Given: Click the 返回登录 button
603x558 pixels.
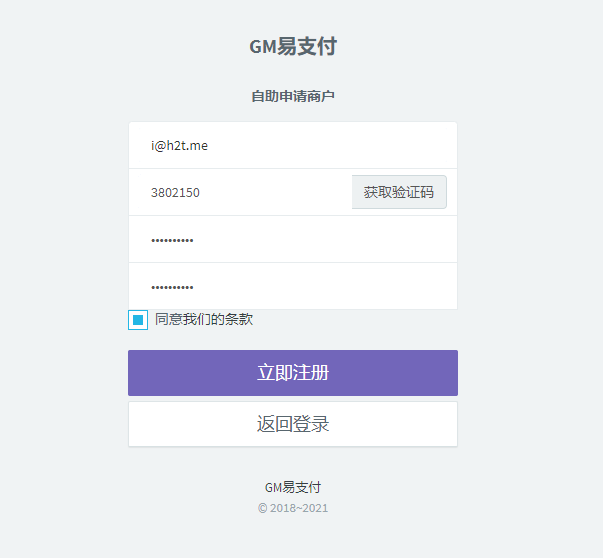Looking at the screenshot, I should [x=293, y=424].
